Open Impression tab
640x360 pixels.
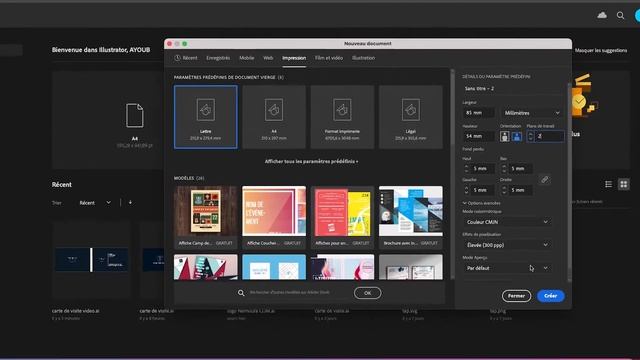coord(294,58)
